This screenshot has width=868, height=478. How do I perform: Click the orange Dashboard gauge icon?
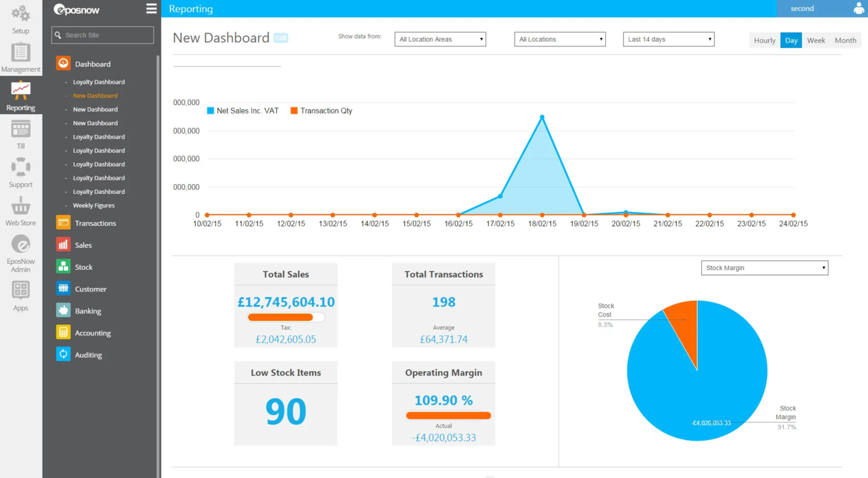coord(63,63)
